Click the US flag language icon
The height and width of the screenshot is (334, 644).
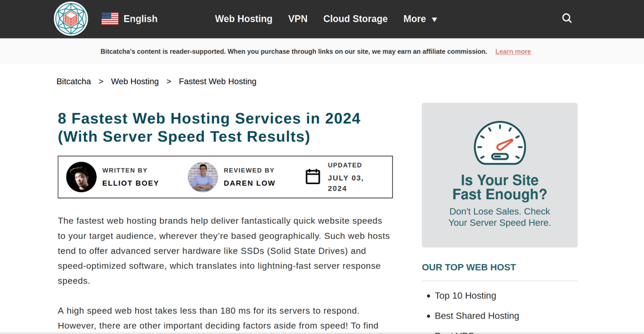110,19
